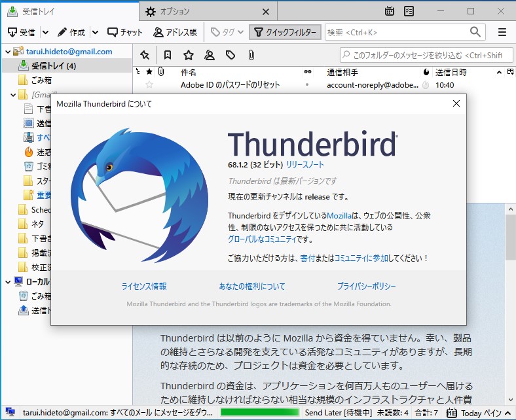Click the 合計: 7 status entry
The height and width of the screenshot is (420, 516).
[426, 412]
